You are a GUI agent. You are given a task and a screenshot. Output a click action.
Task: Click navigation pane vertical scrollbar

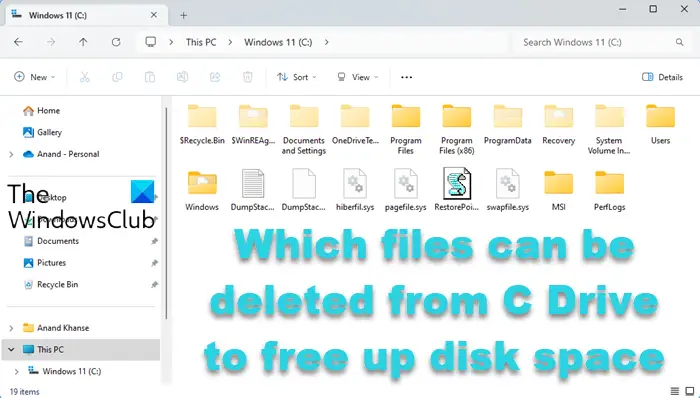(167, 213)
